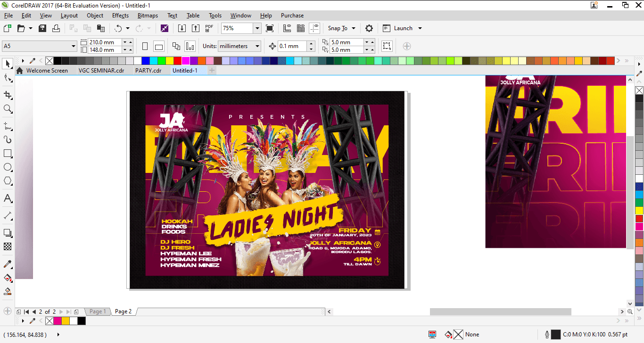Expand the Undo history dropdown arrow
Screen dimensions: 644x343
coord(127,28)
